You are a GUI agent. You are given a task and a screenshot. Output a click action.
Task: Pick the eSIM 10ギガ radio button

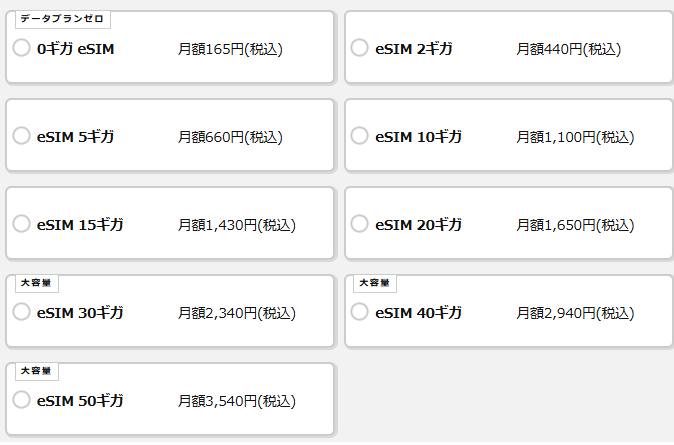point(360,136)
